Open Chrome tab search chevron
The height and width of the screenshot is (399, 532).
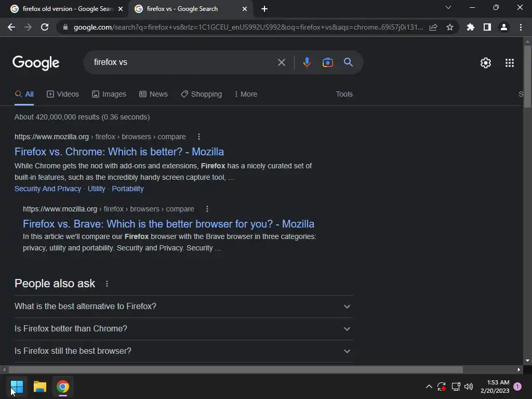coord(448,7)
